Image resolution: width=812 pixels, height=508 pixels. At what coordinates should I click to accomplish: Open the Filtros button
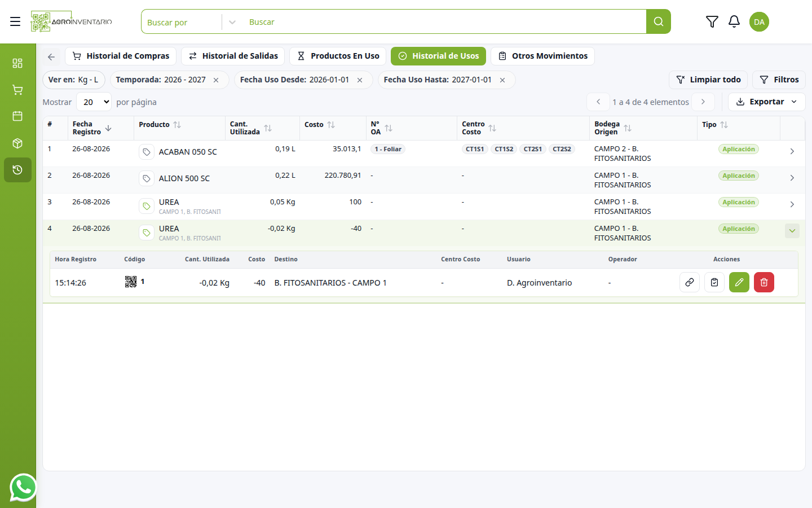tap(779, 80)
